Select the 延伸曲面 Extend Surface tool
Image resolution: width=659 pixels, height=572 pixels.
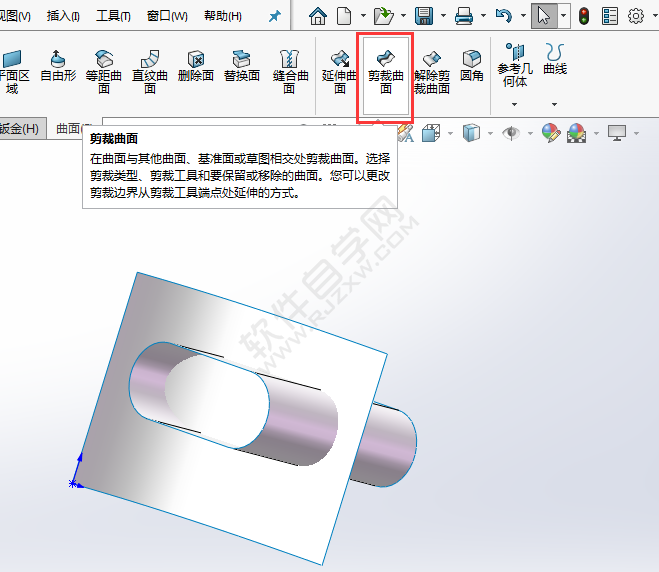point(340,71)
